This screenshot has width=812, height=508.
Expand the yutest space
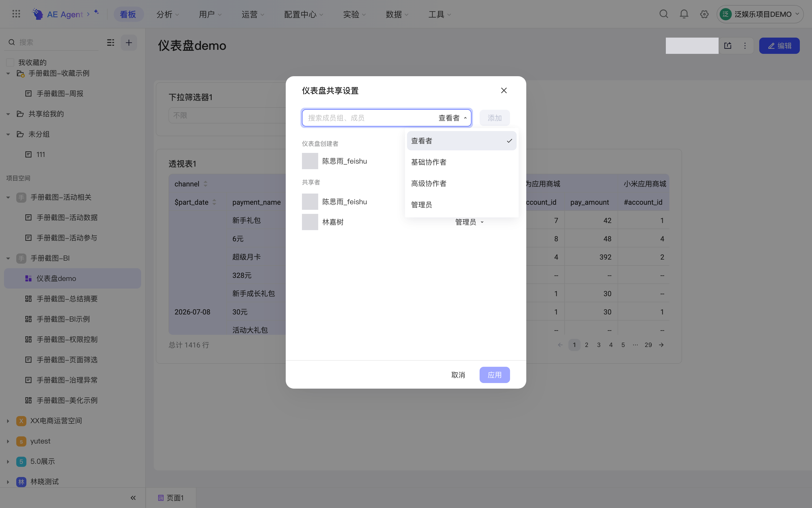tap(8, 441)
